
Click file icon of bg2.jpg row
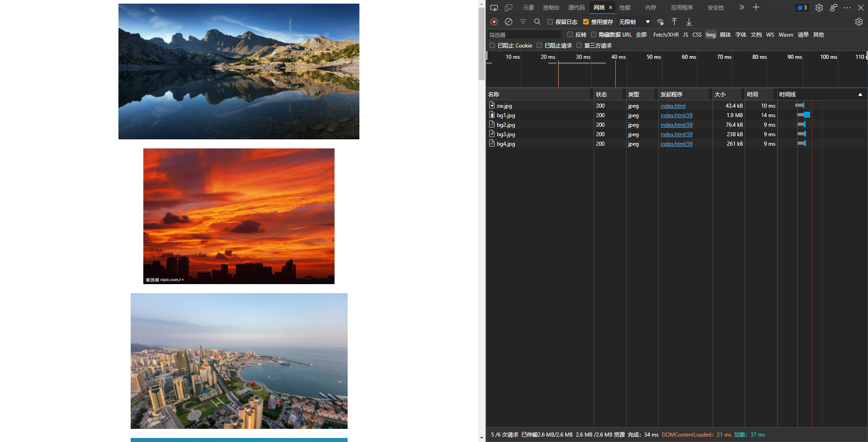[492, 124]
